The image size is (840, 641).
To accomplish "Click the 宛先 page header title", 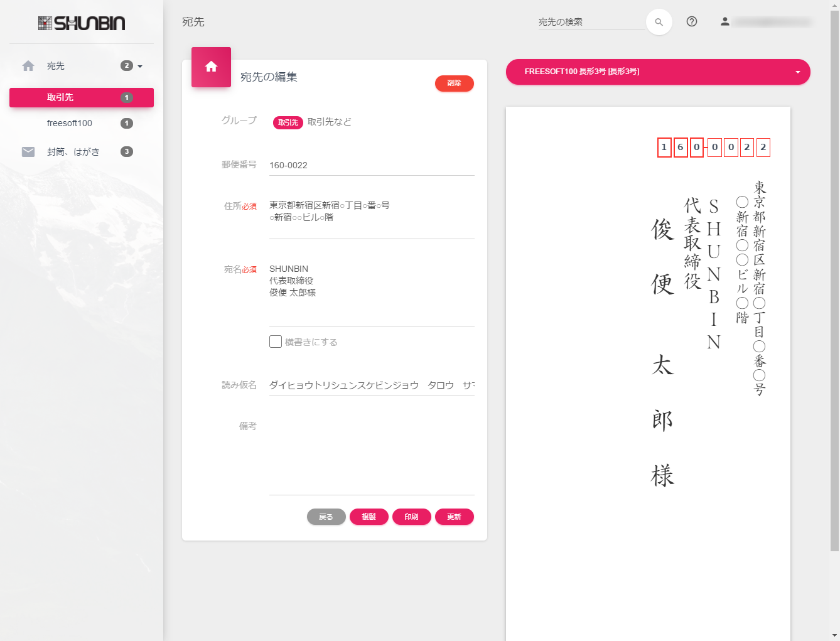I will [x=193, y=22].
